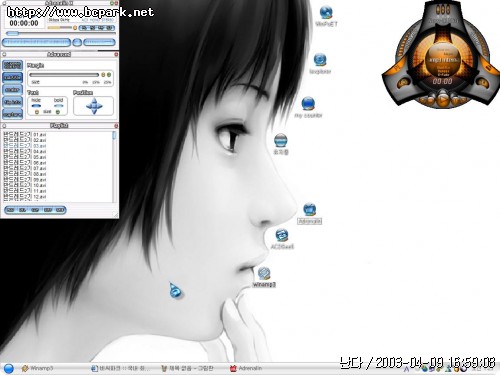500x375 pixels.
Task: Select the middle seeker tab in the Advanced panel
Action: tap(13, 90)
